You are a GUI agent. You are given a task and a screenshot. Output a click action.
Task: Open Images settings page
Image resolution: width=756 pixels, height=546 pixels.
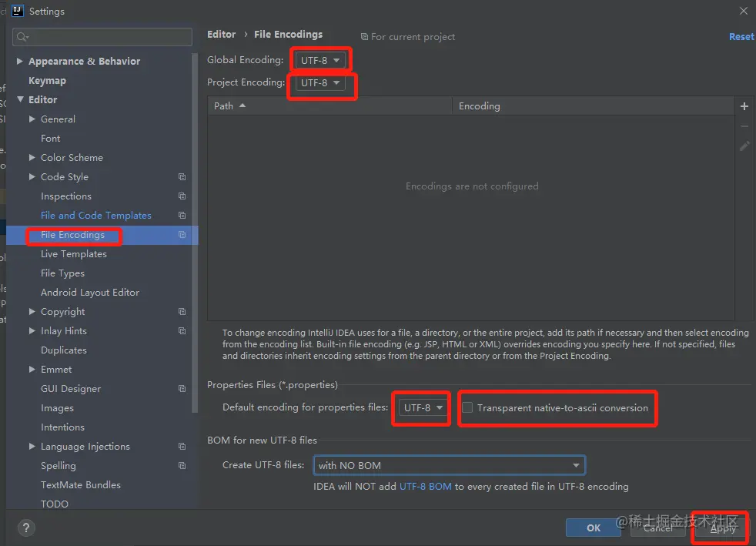point(58,408)
